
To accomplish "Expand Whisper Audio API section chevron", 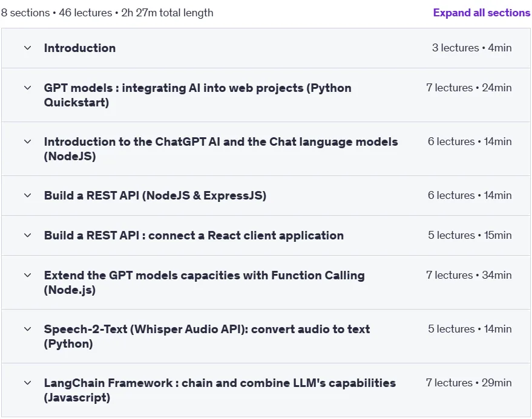I will point(27,329).
